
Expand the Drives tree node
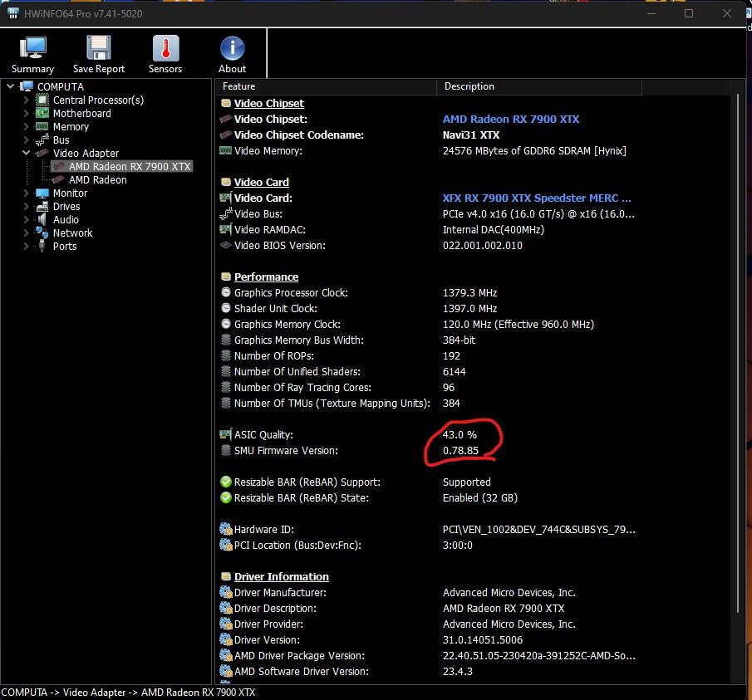coord(27,207)
